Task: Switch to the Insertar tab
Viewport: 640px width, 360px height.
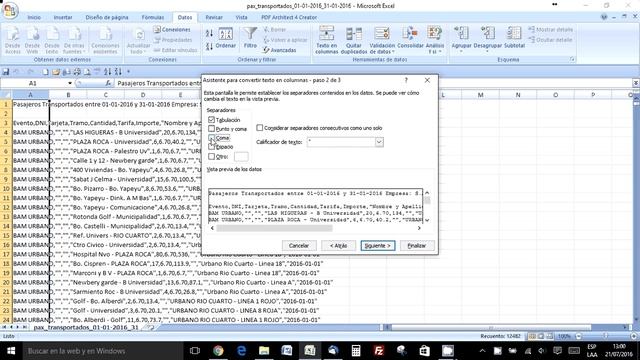Action: [x=63, y=18]
